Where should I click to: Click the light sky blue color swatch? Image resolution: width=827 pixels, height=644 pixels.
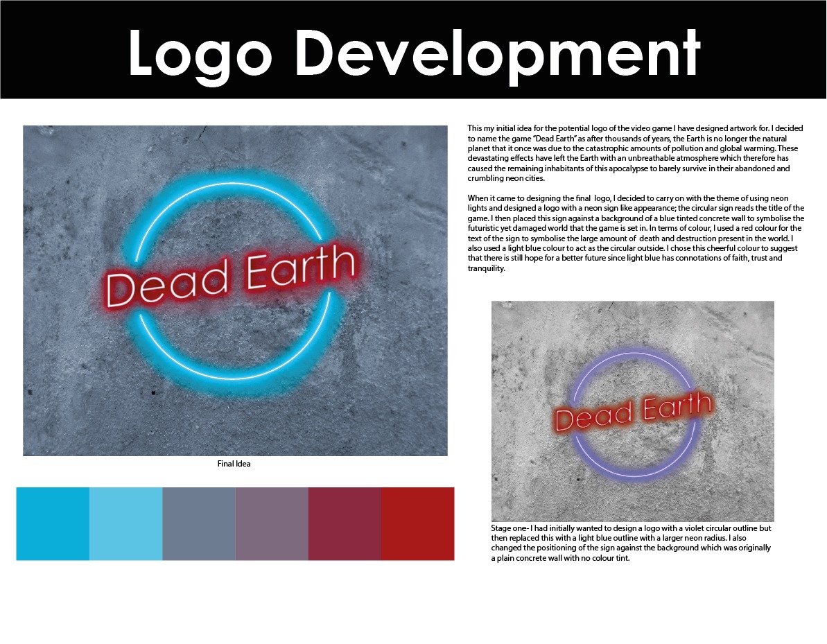coord(126,524)
